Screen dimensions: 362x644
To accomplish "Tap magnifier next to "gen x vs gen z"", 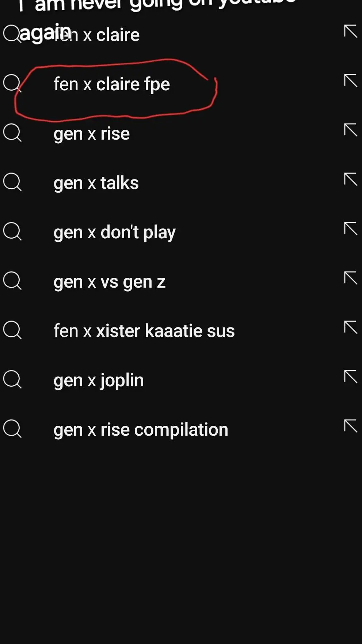I will point(12,280).
